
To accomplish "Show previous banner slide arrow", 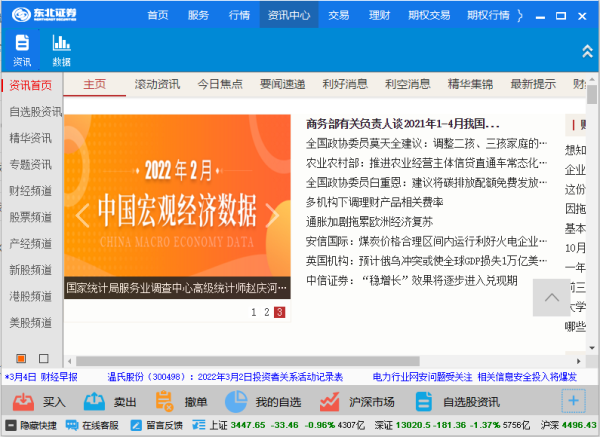I will click(x=82, y=215).
